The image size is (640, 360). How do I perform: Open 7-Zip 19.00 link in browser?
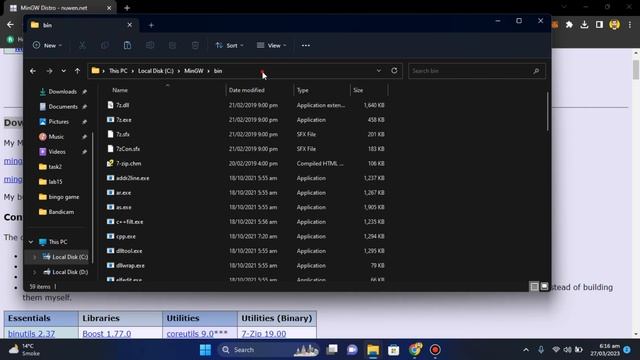(x=264, y=333)
